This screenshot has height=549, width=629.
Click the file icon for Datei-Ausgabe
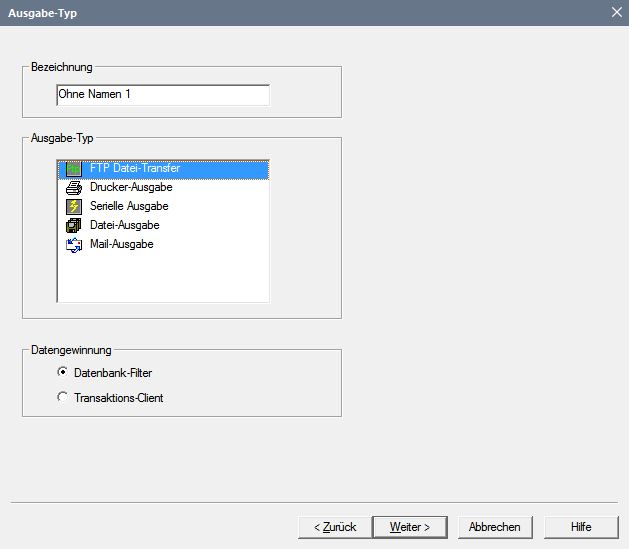pos(73,225)
